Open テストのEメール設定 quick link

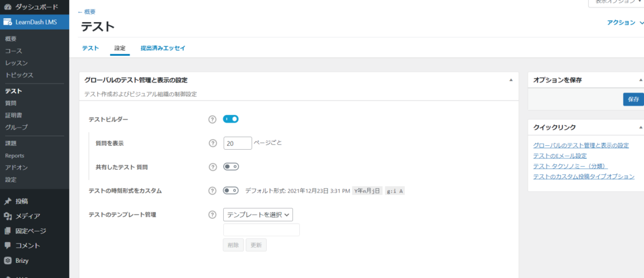click(560, 156)
